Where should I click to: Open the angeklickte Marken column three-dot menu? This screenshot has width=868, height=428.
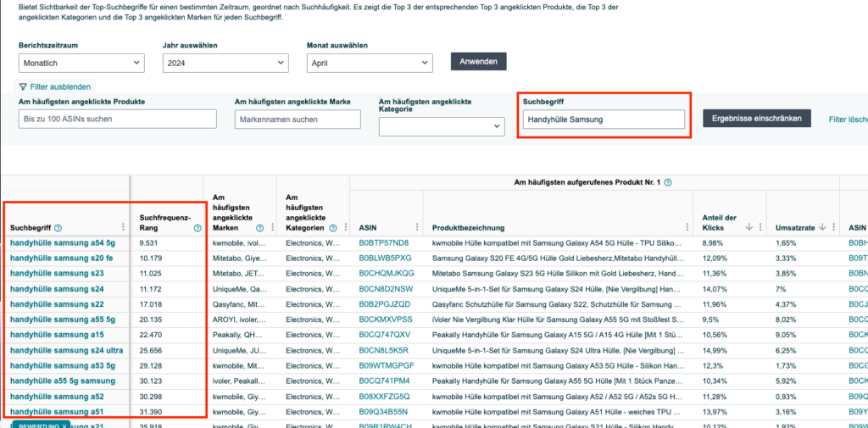[x=272, y=227]
